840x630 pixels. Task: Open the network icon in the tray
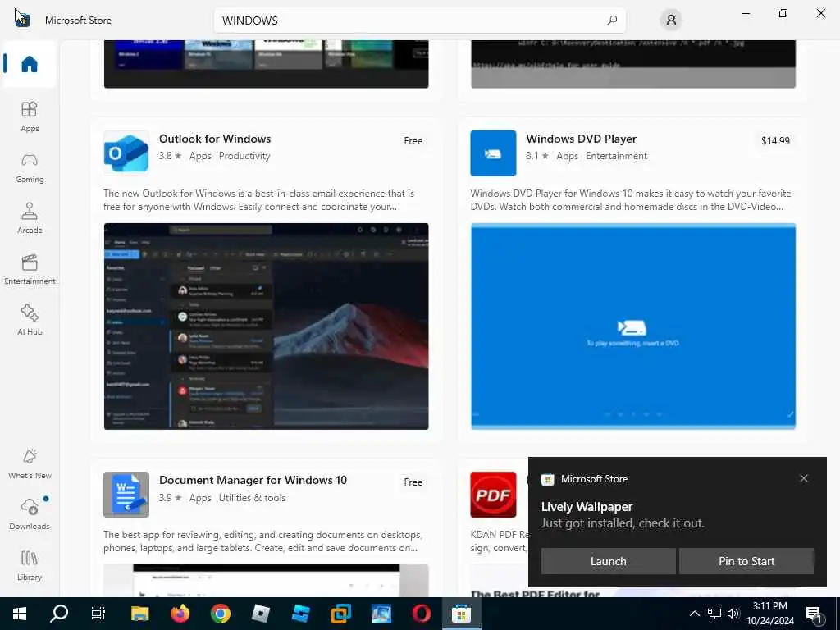(x=714, y=614)
